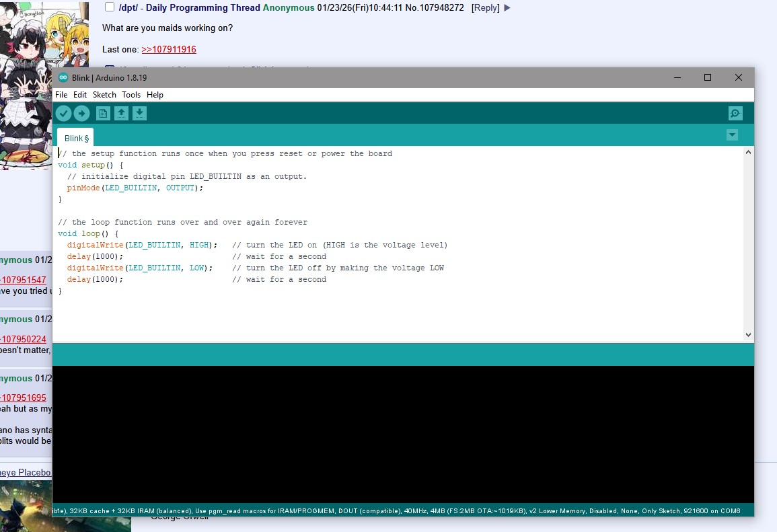Click the '921600 on COM6' status bar text
The width and height of the screenshot is (777, 532).
coord(712,510)
